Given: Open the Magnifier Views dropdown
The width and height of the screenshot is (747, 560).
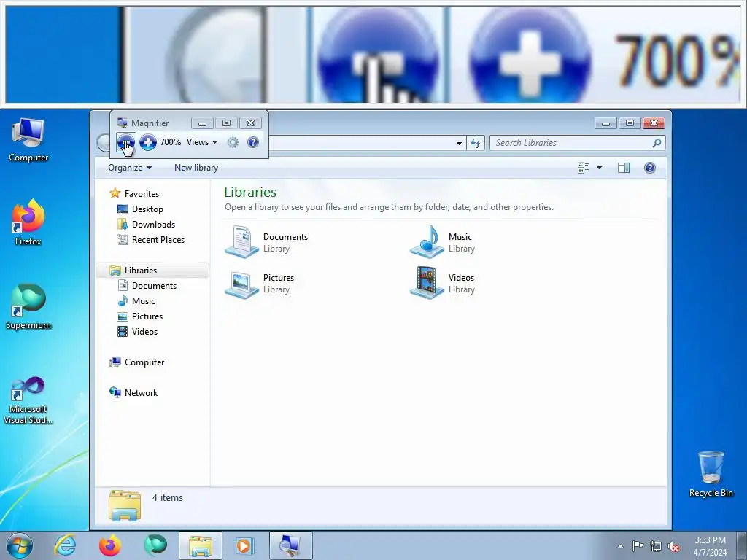Looking at the screenshot, I should [202, 142].
